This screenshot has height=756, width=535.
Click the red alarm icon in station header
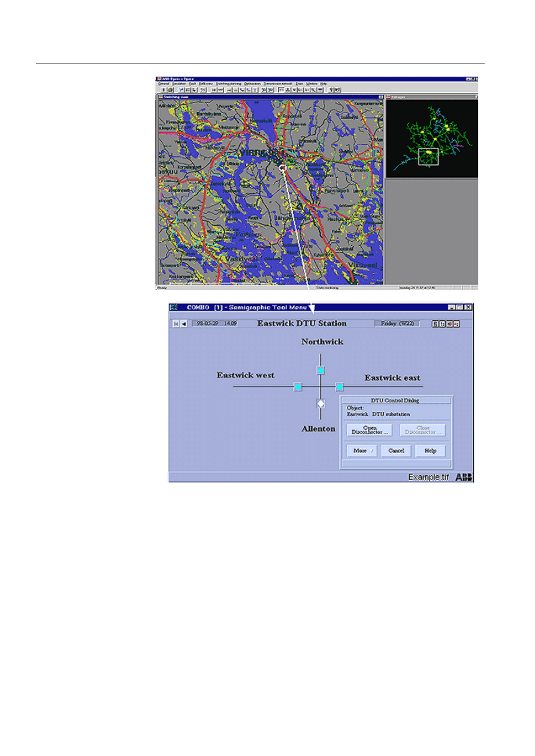coord(457,324)
